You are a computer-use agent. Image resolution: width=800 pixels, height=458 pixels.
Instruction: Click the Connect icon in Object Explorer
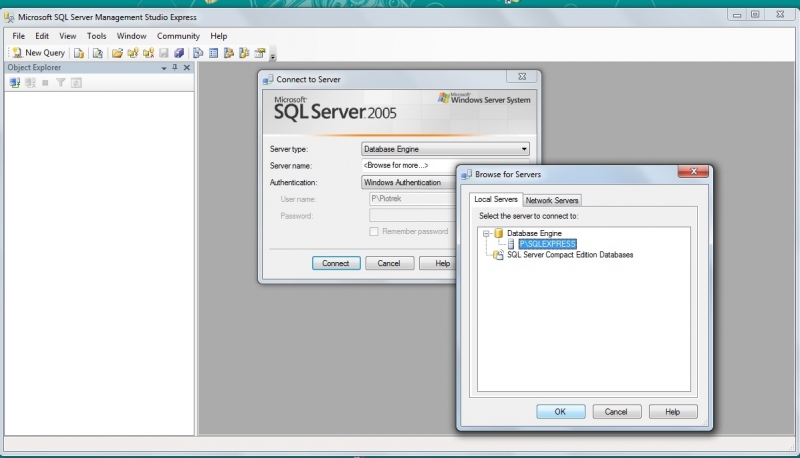point(15,83)
